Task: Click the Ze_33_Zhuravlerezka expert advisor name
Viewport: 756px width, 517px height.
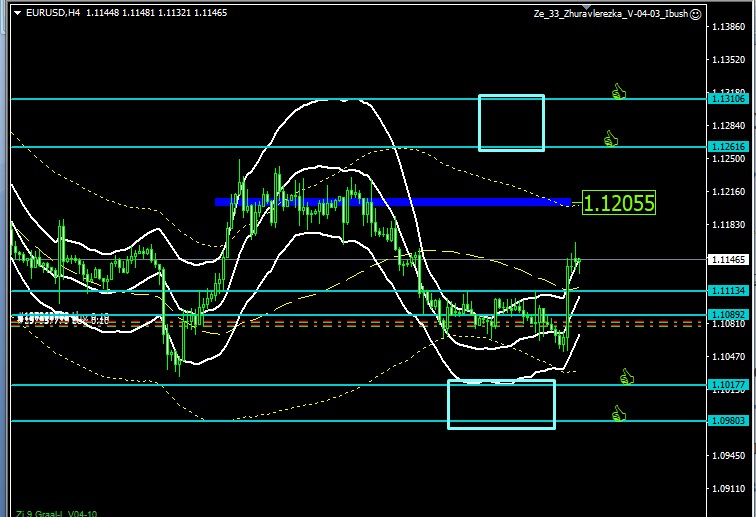Action: point(610,14)
